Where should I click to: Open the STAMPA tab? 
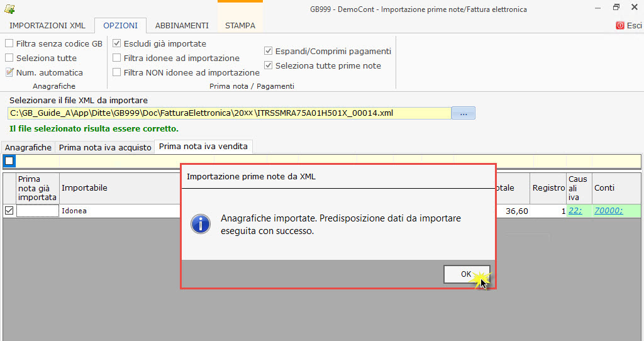click(240, 26)
